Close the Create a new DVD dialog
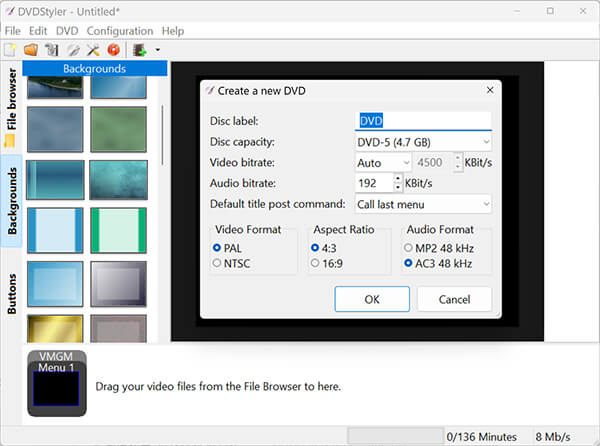 [490, 90]
